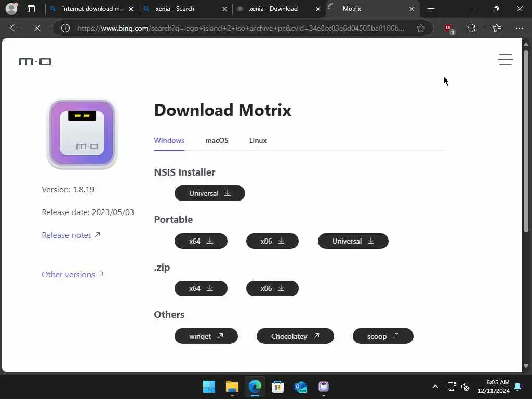The height and width of the screenshot is (399, 532).
Task: Open the browser profile avatar
Action: coord(12,9)
